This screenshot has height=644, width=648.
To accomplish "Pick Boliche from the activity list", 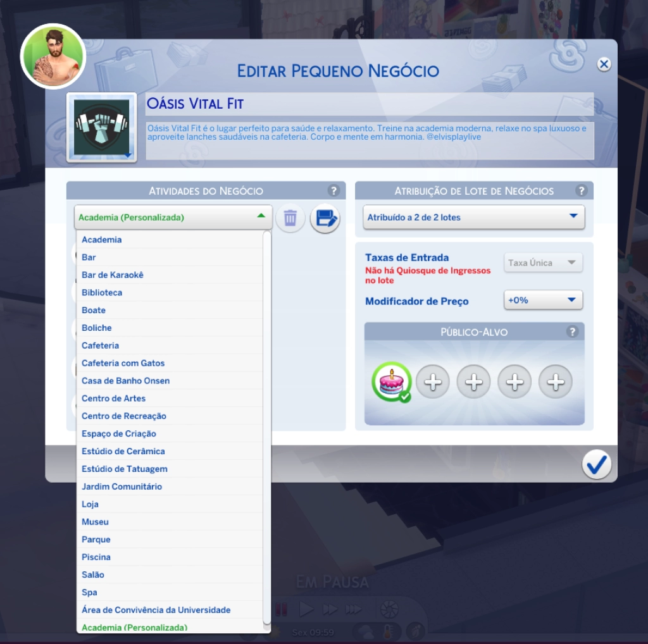I will pos(97,328).
